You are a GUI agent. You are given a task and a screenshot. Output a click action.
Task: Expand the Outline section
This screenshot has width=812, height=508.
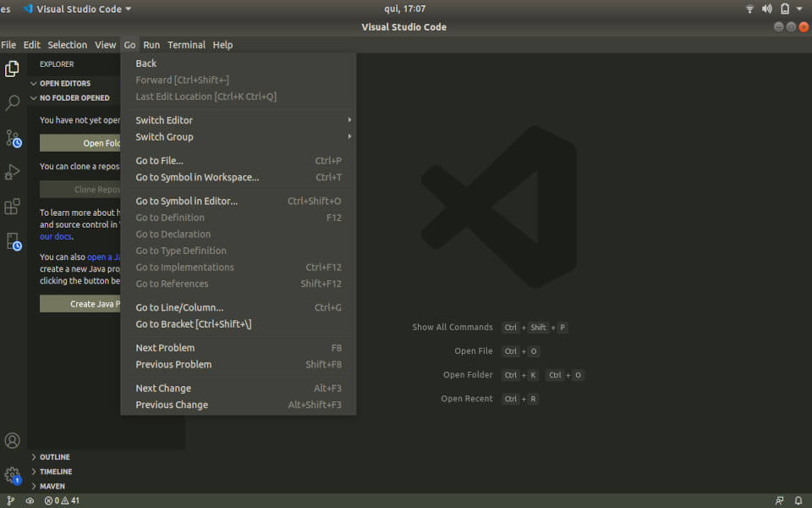(54, 457)
